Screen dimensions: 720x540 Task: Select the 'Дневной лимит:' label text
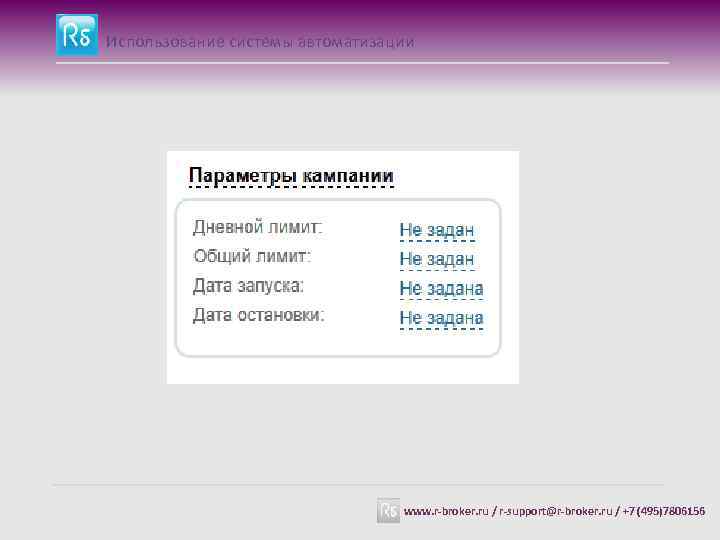[x=258, y=227]
